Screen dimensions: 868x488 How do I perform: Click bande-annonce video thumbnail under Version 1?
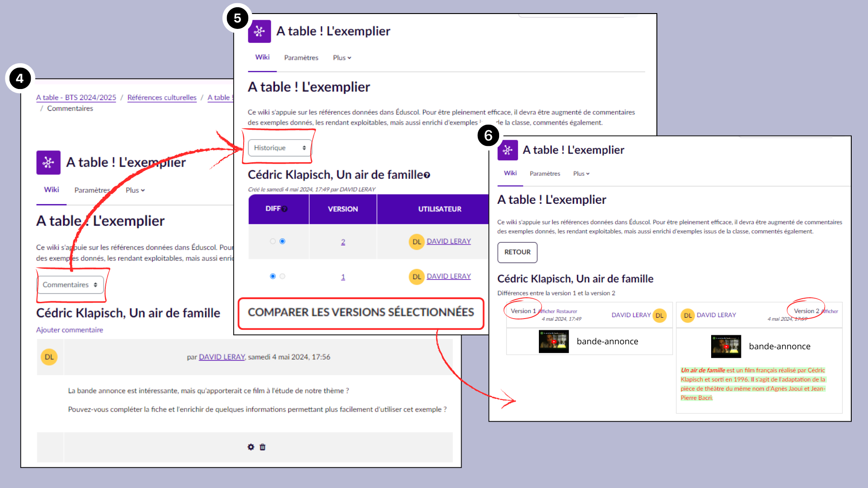[554, 342]
